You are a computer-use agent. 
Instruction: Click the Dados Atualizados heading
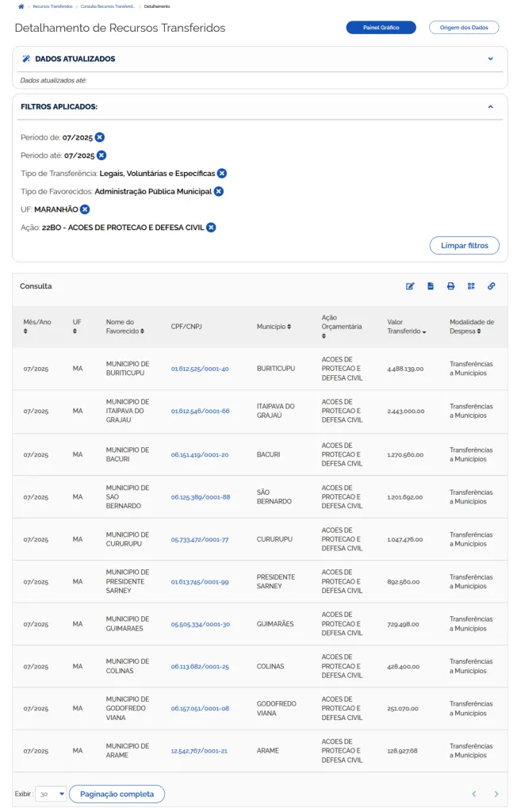pyautogui.click(x=75, y=59)
